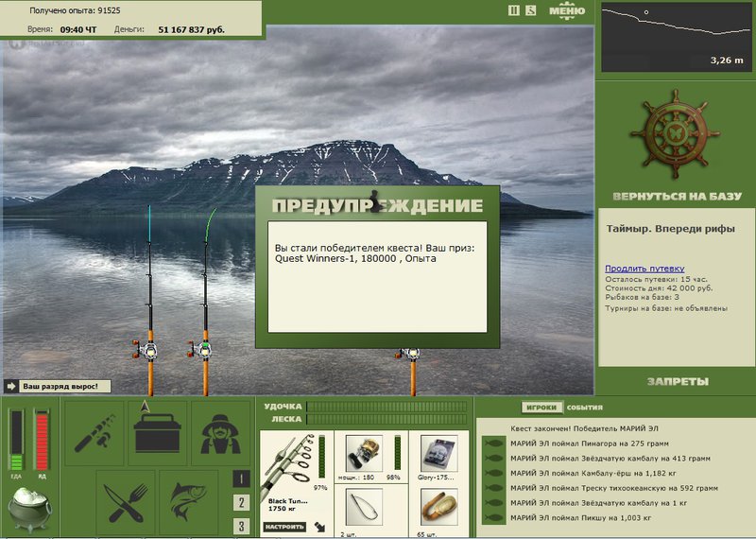Select rod slot 3
756x539 pixels.
pos(242,526)
